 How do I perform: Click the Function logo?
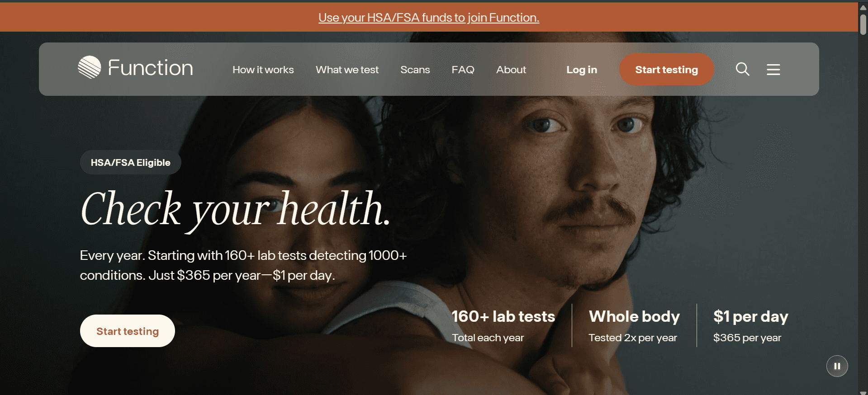click(135, 68)
